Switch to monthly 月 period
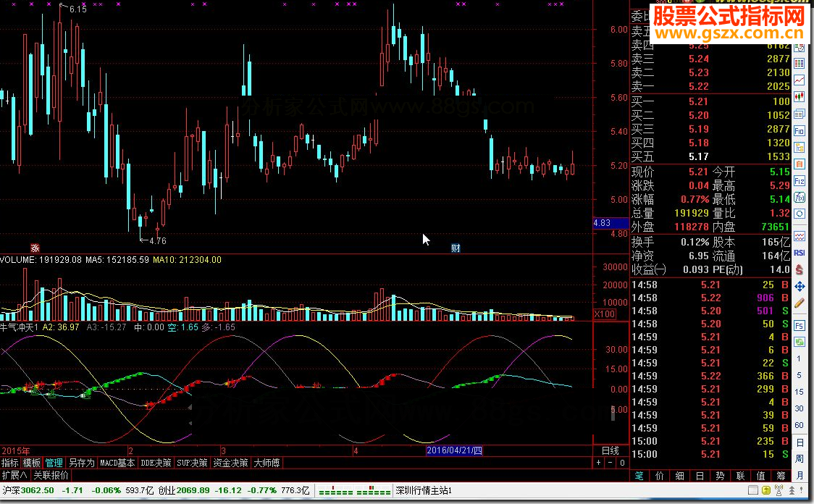This screenshot has width=814, height=504. [x=800, y=475]
